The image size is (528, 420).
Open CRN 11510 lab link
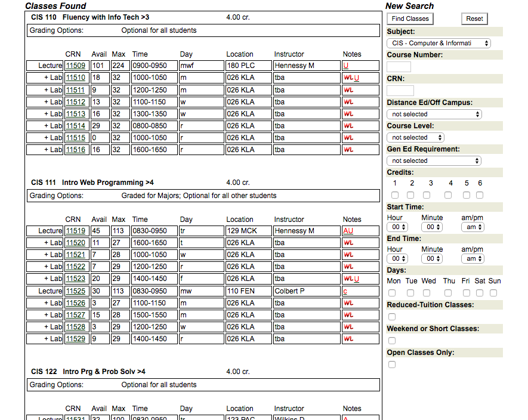76,78
